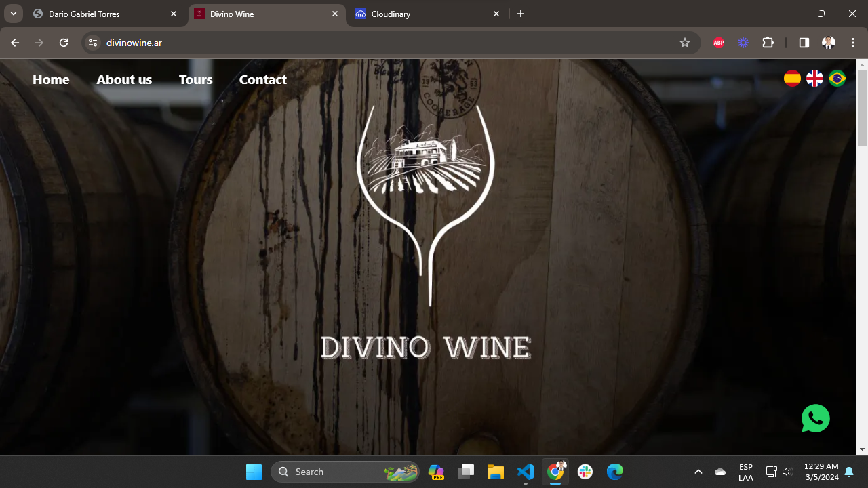Switch site language to Spanish flag
Viewport: 868px width, 488px height.
tap(792, 79)
